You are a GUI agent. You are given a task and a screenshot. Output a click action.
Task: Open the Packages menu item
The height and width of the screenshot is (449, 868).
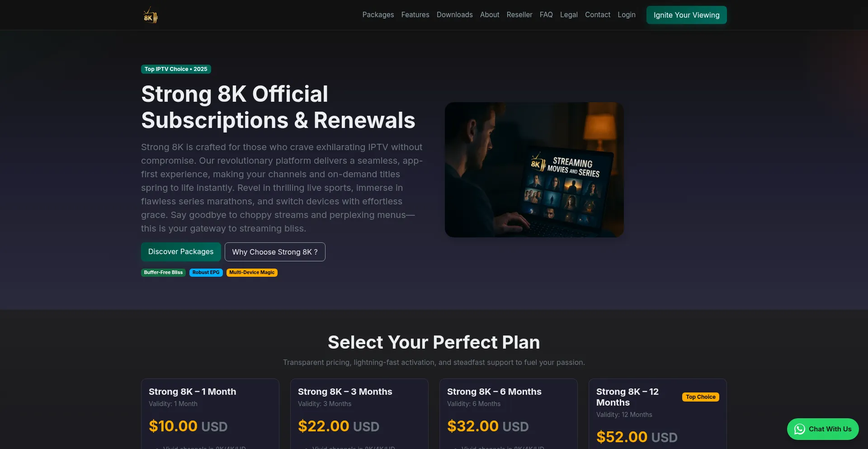coord(378,15)
